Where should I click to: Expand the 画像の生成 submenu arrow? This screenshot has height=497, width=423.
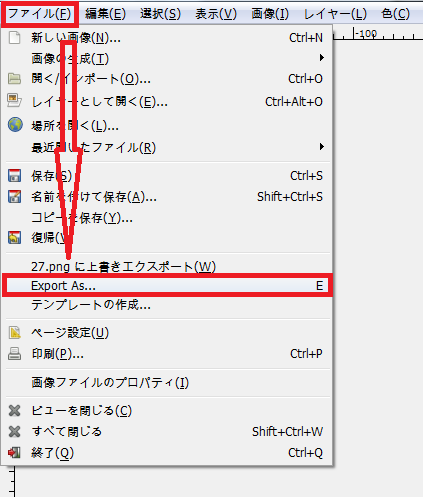pyautogui.click(x=321, y=58)
